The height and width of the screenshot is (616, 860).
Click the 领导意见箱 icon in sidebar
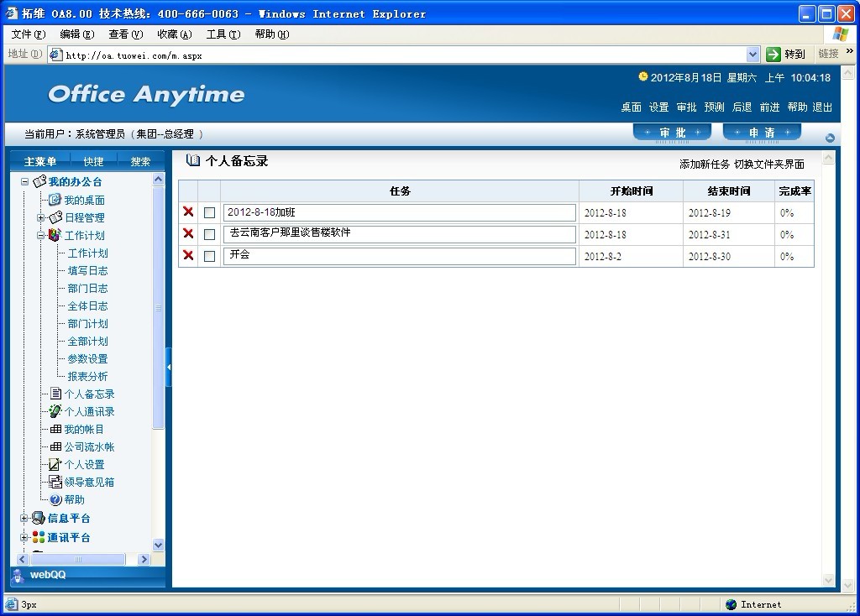tap(55, 482)
